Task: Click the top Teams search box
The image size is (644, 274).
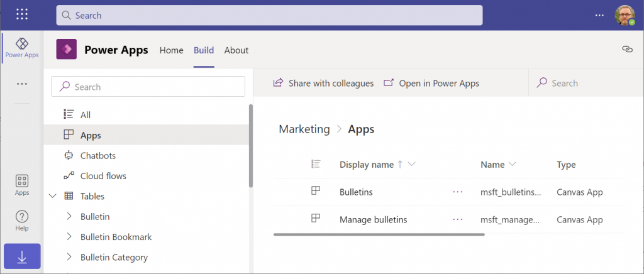Action: (269, 15)
